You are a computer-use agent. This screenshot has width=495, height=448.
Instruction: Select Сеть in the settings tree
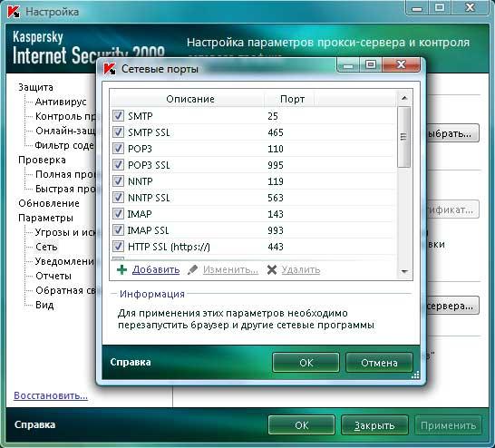[46, 247]
